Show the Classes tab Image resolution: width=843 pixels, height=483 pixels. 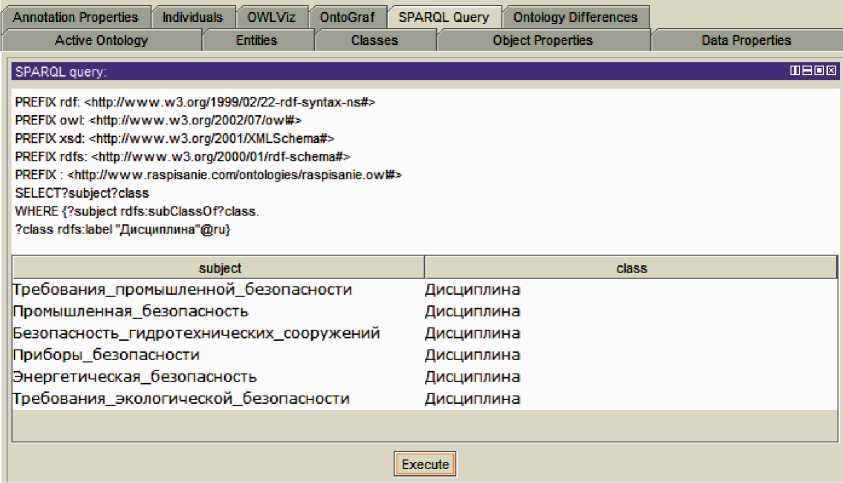374,40
